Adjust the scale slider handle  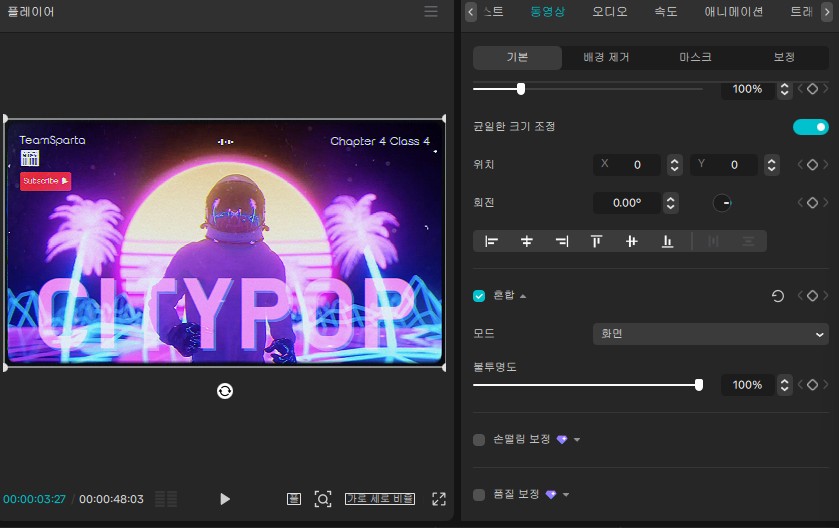[521, 89]
